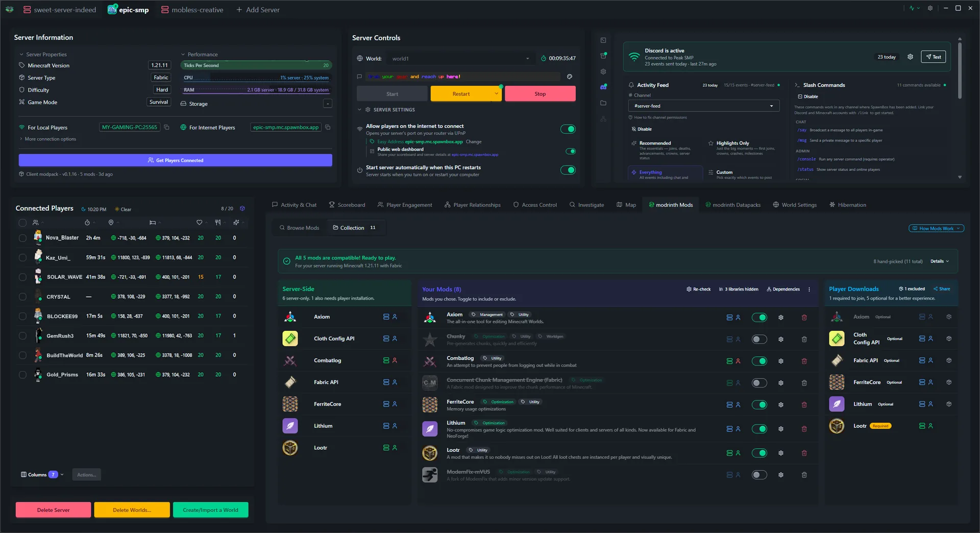980x533 pixels.
Task: Delete the Combatlog mod
Action: [x=804, y=361]
